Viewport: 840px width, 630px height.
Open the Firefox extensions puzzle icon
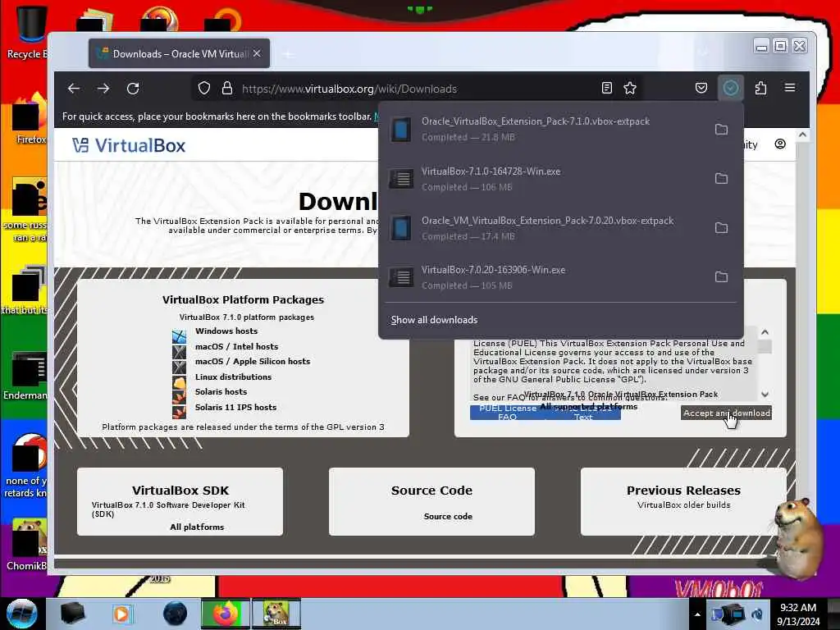760,89
